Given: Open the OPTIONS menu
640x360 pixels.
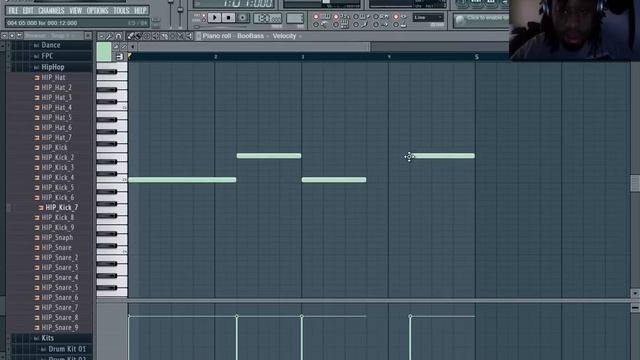Looking at the screenshot, I should tap(98, 10).
